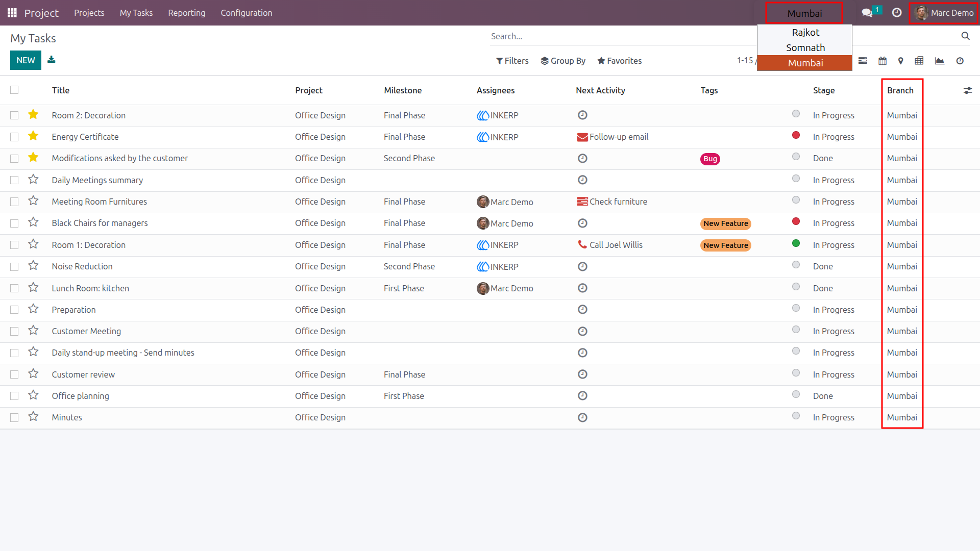
Task: Open the Reporting menu
Action: [x=187, y=13]
